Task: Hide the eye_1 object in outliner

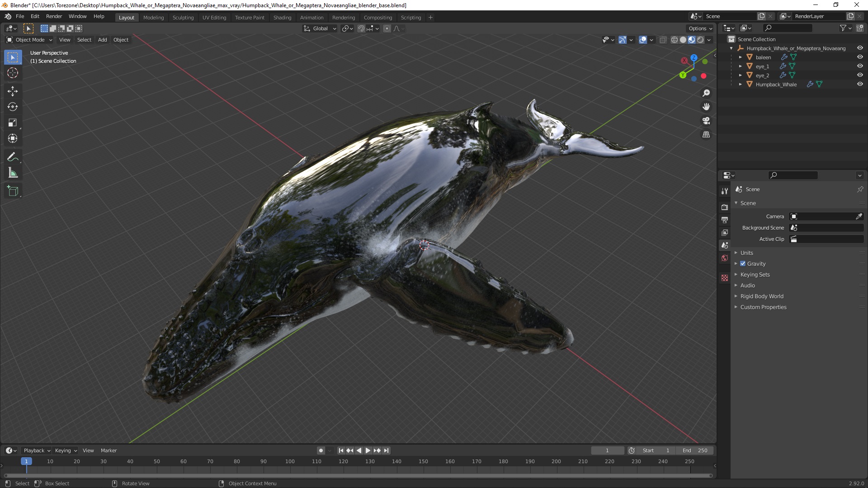Action: point(860,66)
